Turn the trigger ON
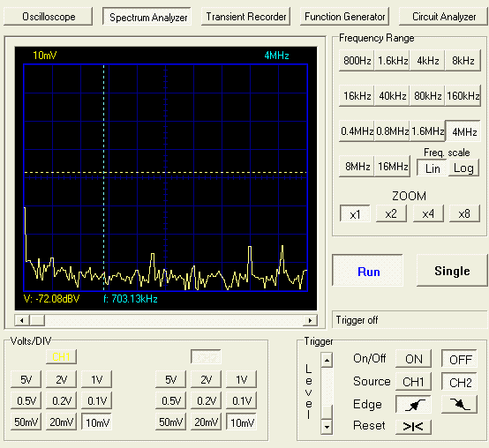489x448 pixels. (x=413, y=359)
